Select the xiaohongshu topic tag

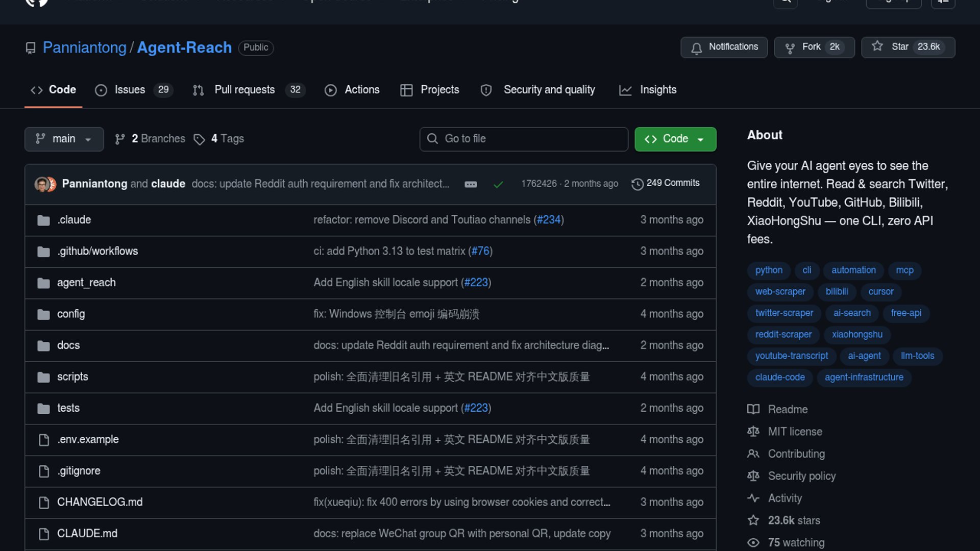pos(857,335)
